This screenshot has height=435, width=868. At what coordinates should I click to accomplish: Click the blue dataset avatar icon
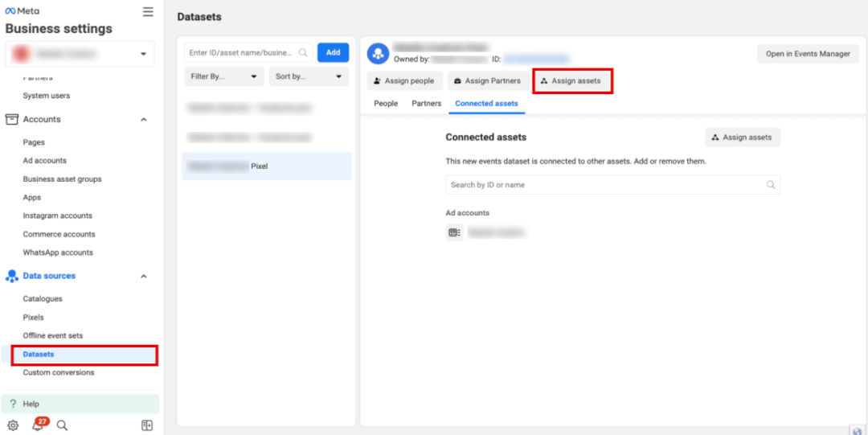378,54
